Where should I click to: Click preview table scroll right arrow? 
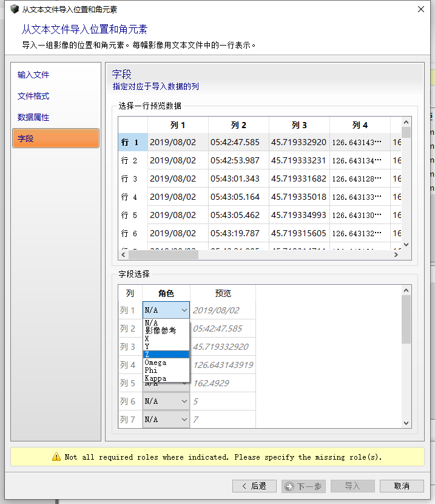coord(396,254)
